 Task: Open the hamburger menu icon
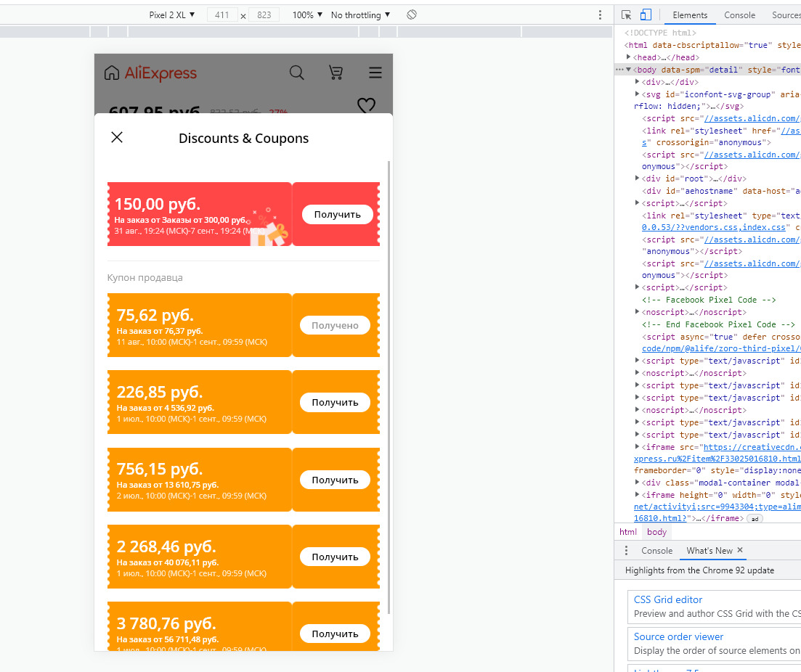click(x=375, y=73)
